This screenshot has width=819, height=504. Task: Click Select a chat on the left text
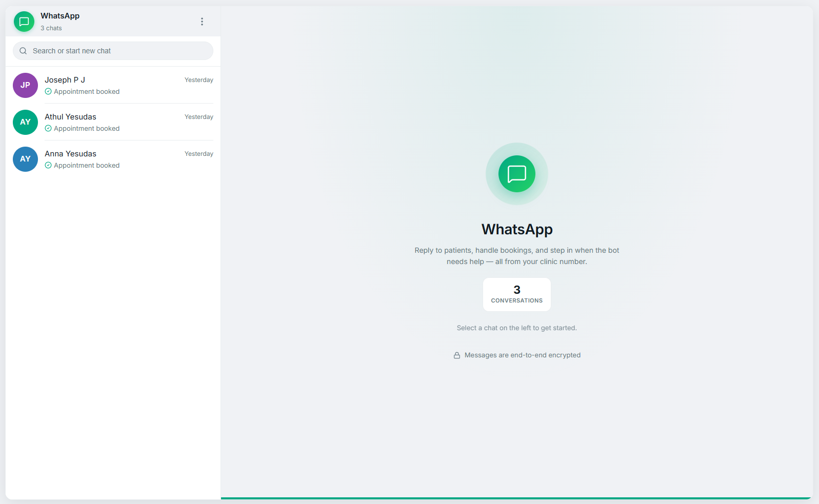[517, 328]
